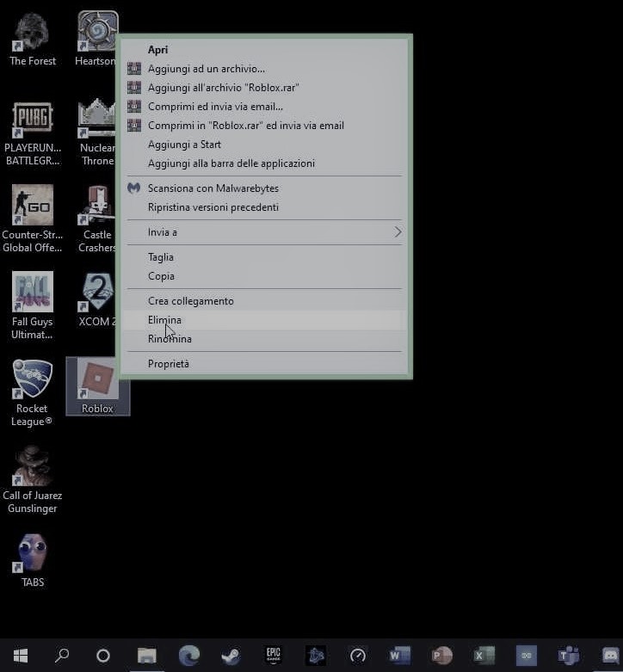Screen dimensions: 623x672
Task: Choose Aggiungi a Start
Action: [264, 145]
